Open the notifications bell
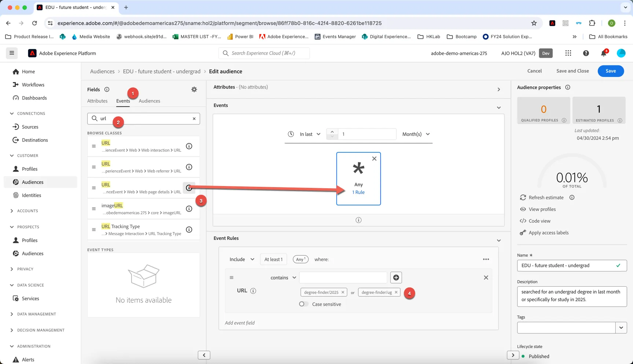 604,53
